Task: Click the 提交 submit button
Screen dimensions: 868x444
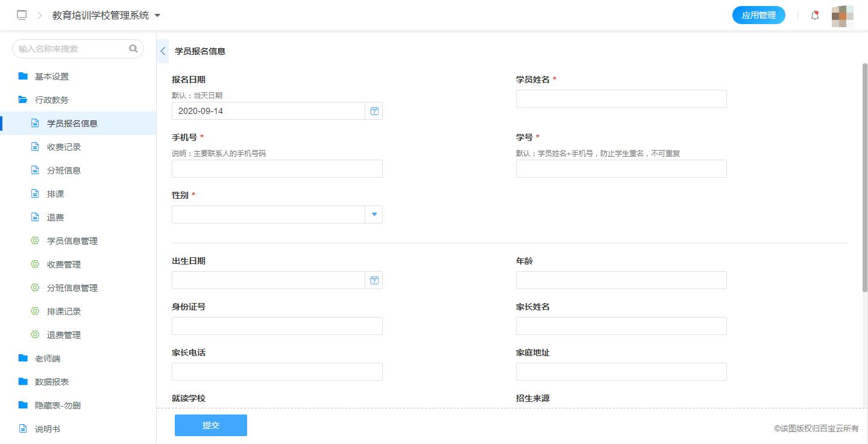Action: (x=210, y=425)
